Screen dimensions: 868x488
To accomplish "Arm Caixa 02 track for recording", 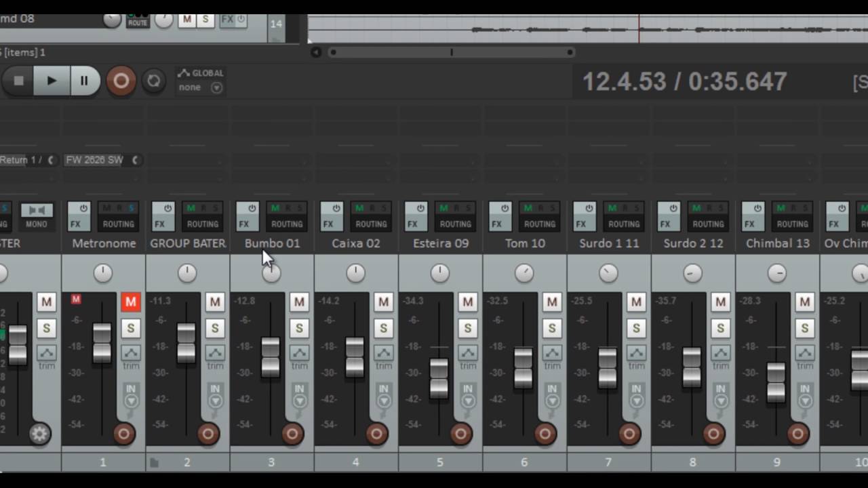I will coord(376,434).
